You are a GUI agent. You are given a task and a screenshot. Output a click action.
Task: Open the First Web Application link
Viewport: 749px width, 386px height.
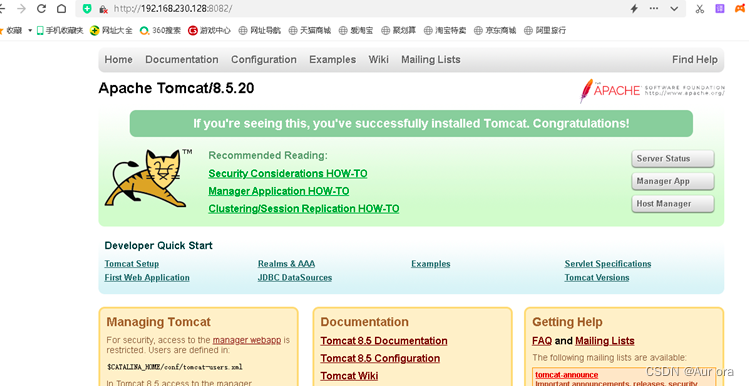point(147,278)
